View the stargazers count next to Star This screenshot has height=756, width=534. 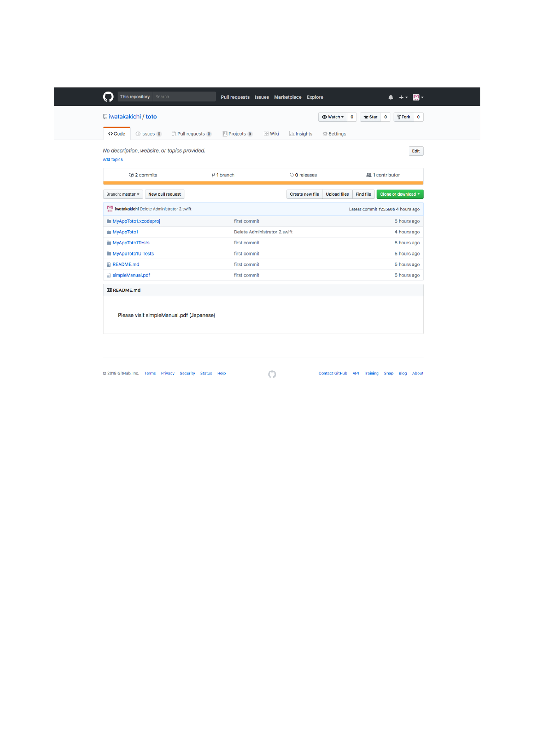pyautogui.click(x=385, y=117)
